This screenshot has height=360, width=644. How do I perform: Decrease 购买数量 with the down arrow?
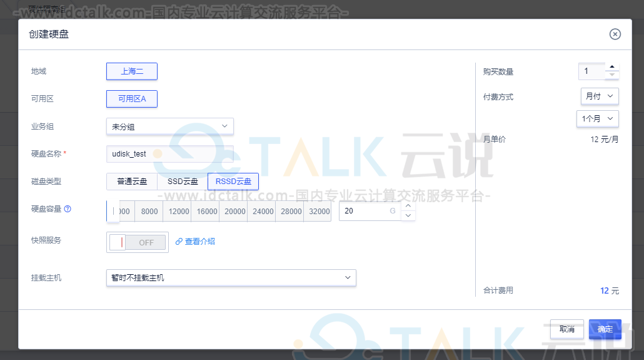[612, 75]
